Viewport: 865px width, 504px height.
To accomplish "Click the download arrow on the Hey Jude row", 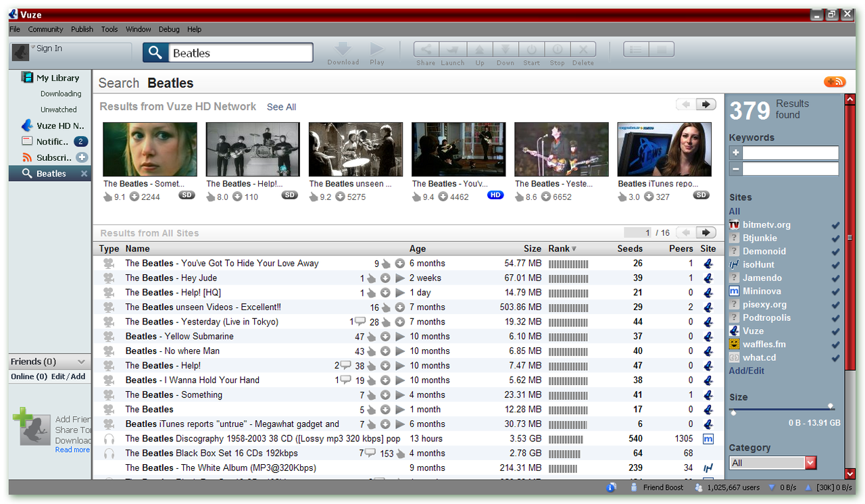I will pos(385,278).
